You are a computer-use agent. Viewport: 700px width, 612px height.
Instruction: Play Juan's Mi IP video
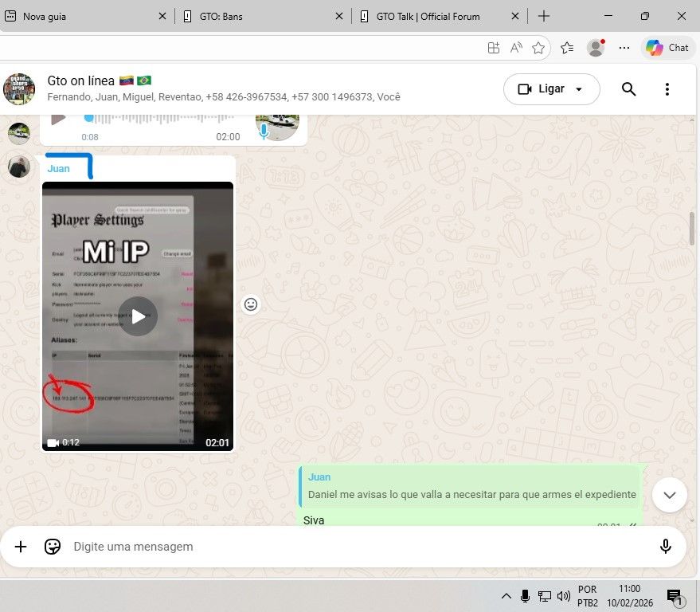point(138,316)
